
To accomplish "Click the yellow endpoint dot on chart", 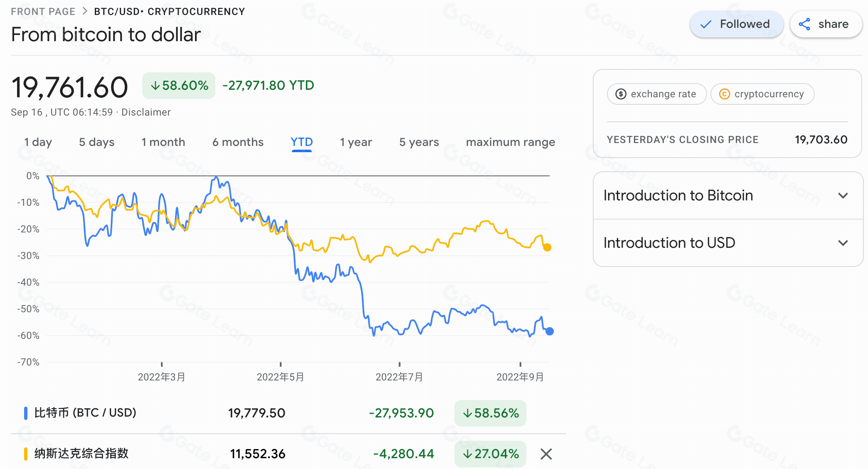I will 547,247.
